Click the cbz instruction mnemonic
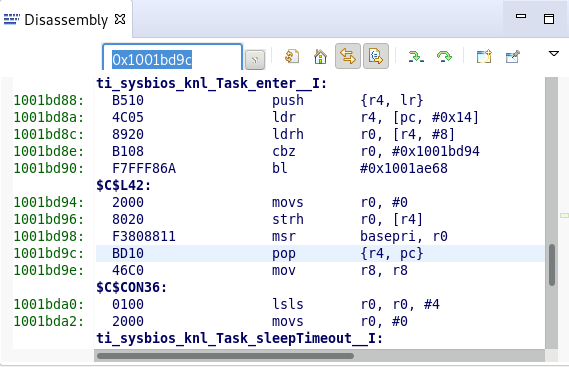The width and height of the screenshot is (569, 367). [284, 151]
